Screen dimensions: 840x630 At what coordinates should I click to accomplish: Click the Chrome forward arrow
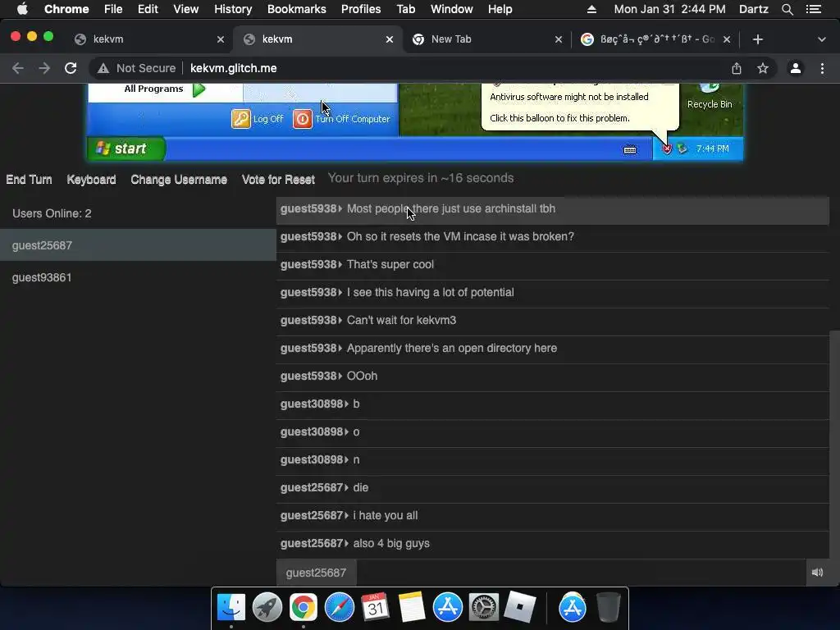tap(44, 68)
